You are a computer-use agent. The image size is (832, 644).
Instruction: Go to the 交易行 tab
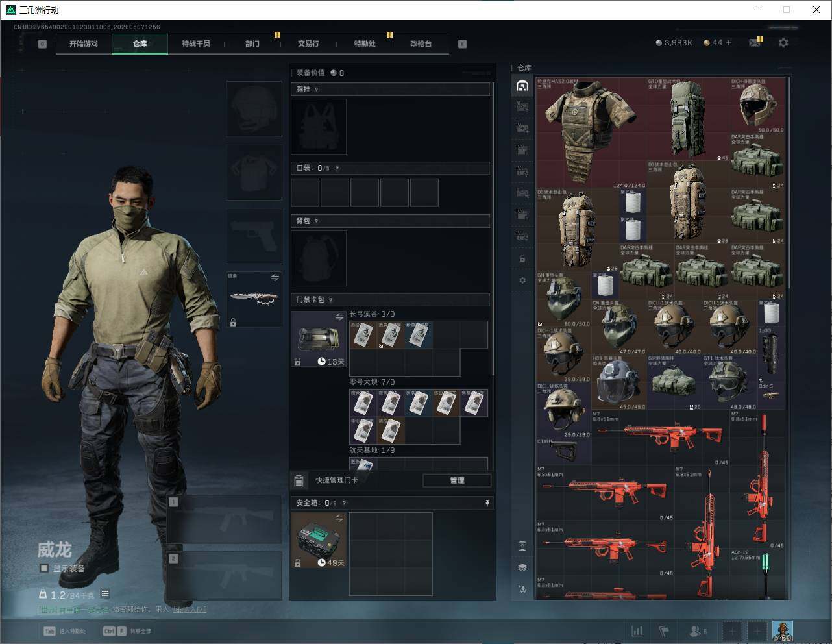click(308, 43)
